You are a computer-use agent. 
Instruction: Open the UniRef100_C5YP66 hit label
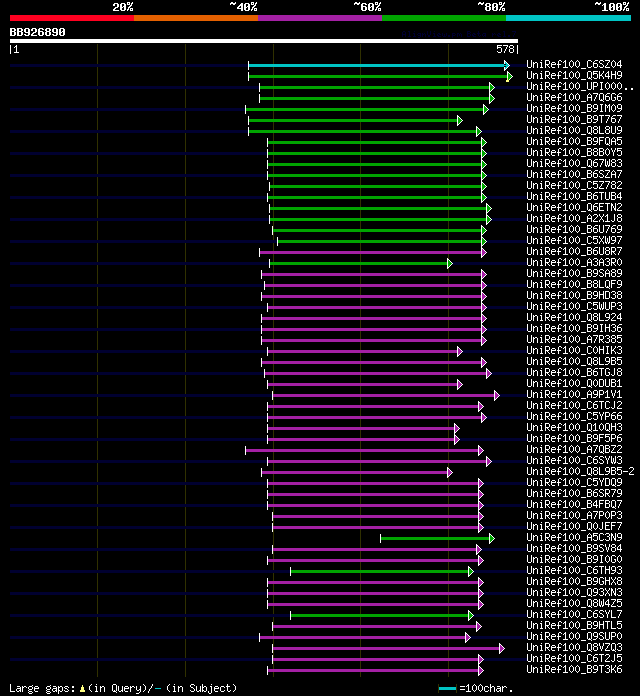tap(574, 417)
